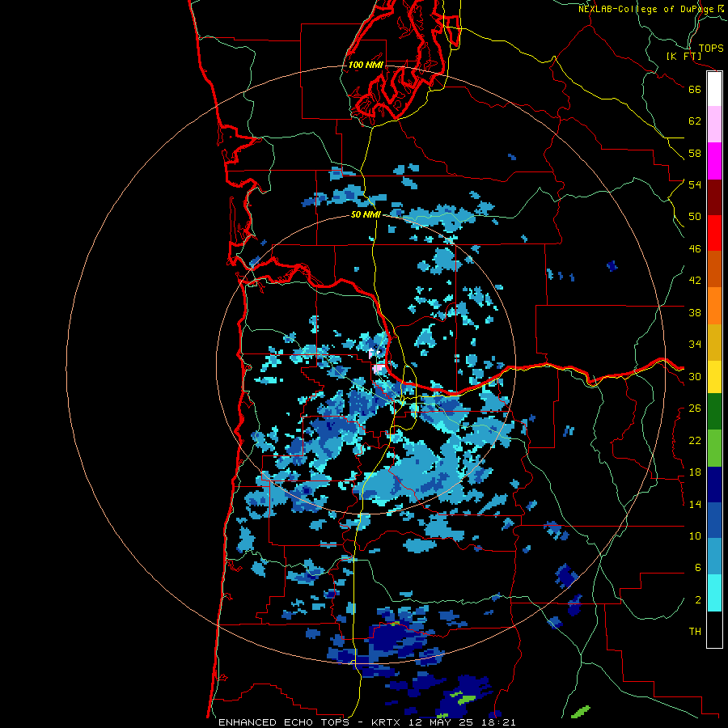This screenshot has width=728, height=728.
Task: Click the yellow legend color swatch
Action: pyautogui.click(x=714, y=376)
